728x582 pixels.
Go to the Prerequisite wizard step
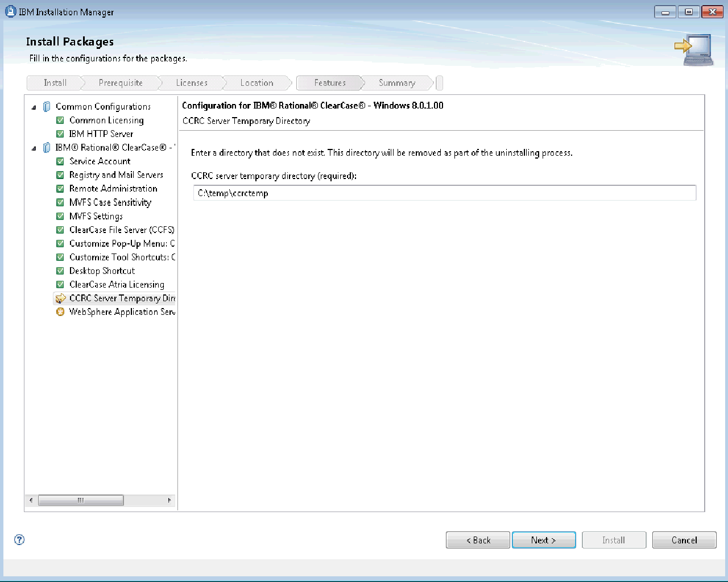tap(121, 83)
